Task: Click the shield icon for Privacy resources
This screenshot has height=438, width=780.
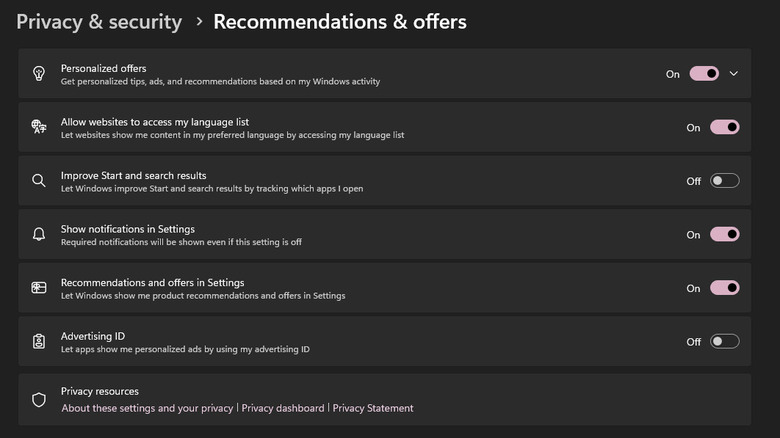Action: (39, 400)
